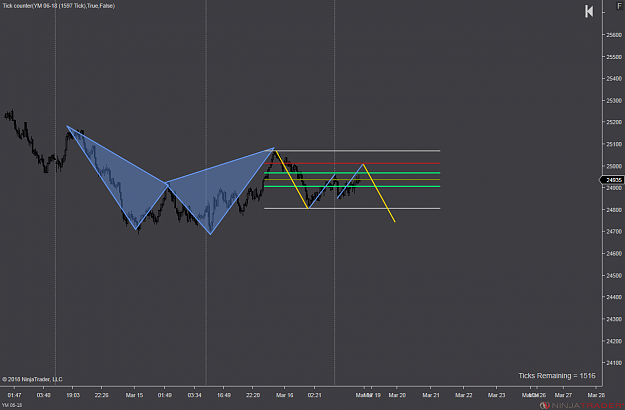Image resolution: width=625 pixels, height=410 pixels.
Task: Select the current price marker 24935
Action: click(613, 180)
